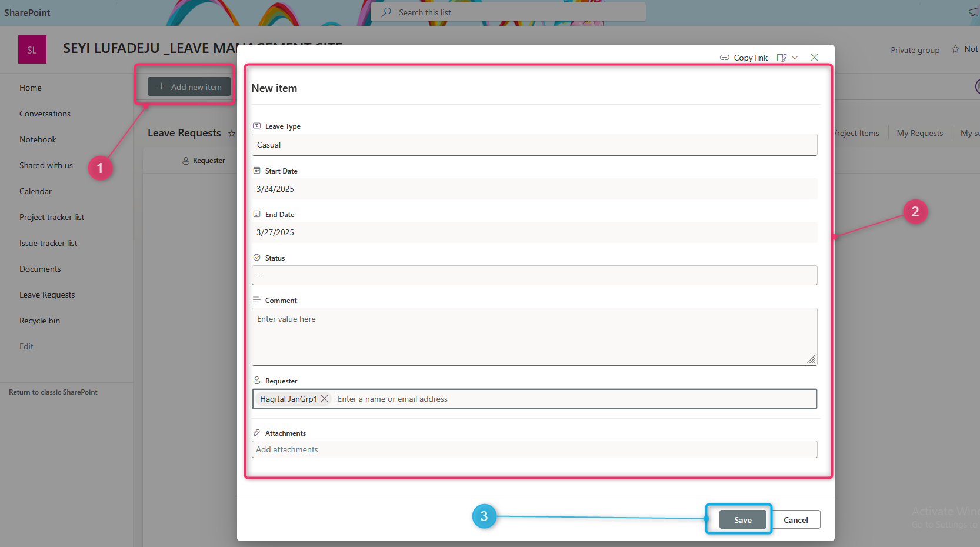
Task: Open the Start Date field
Action: pyautogui.click(x=534, y=189)
